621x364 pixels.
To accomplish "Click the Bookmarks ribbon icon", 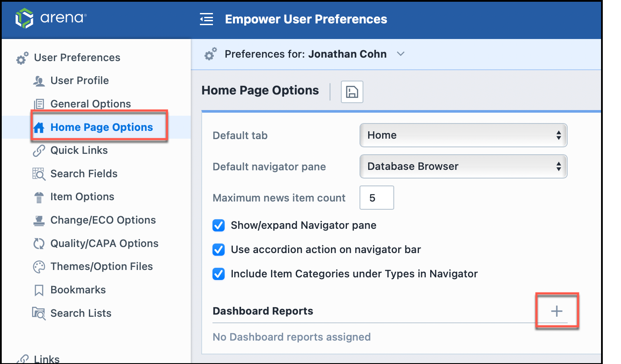I will coord(39,290).
